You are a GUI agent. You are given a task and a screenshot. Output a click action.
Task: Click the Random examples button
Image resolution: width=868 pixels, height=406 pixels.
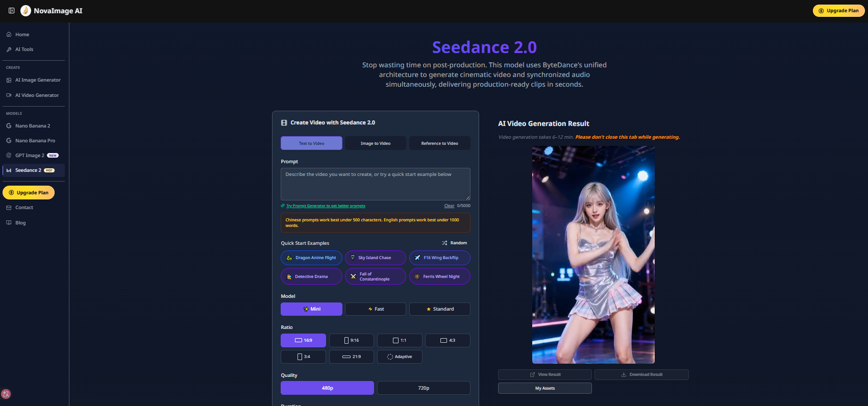click(455, 243)
